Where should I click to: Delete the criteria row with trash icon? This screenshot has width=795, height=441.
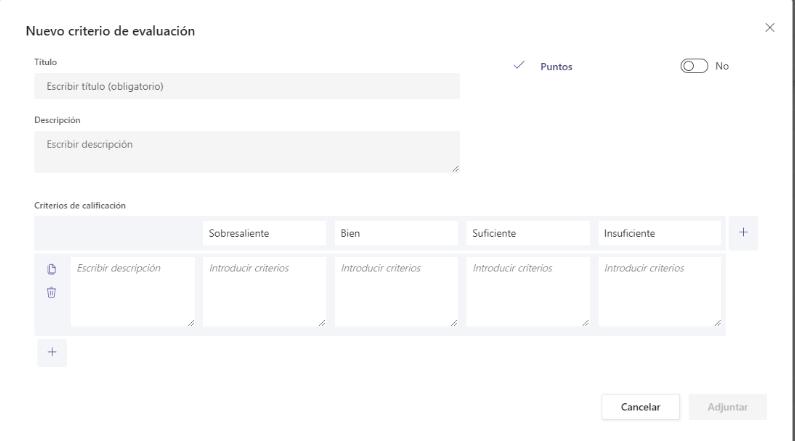[51, 292]
